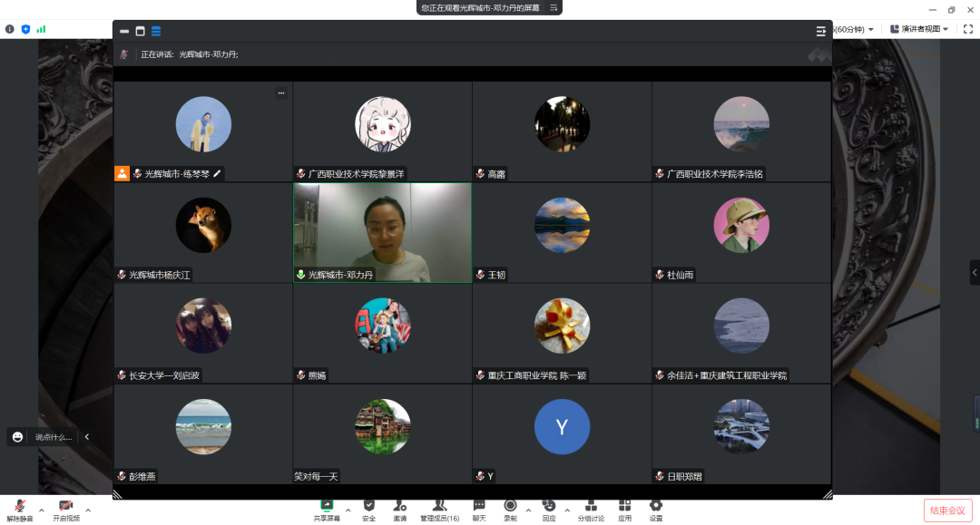Screen dimensions: 980x525
Task: Select the blue gallery layout icon in shared window
Action: [156, 31]
